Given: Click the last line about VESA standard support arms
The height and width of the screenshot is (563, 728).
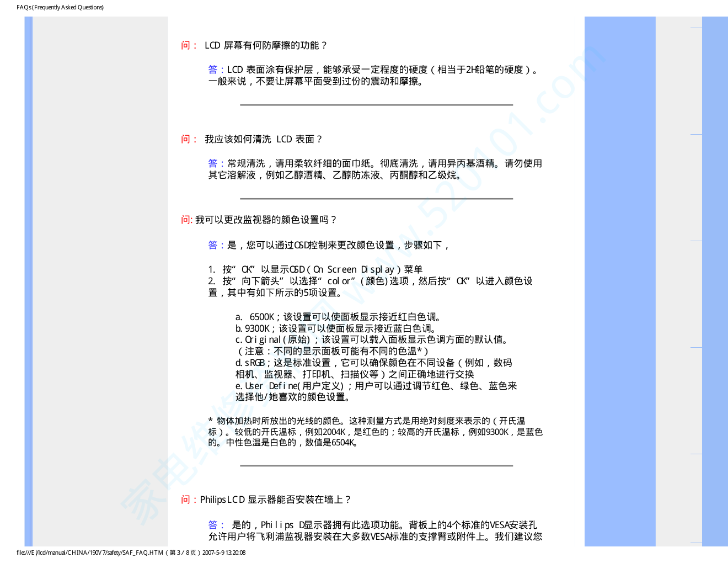Looking at the screenshot, I should (x=375, y=537).
